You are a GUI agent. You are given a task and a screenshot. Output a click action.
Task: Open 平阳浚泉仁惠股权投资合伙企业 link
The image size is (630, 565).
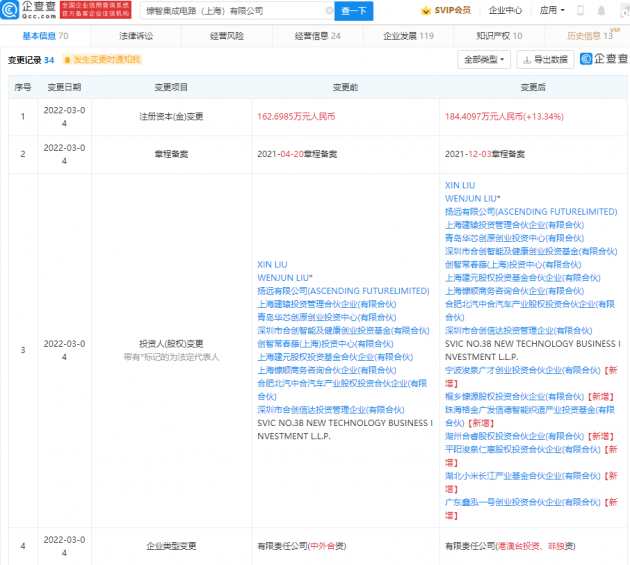coord(523,449)
